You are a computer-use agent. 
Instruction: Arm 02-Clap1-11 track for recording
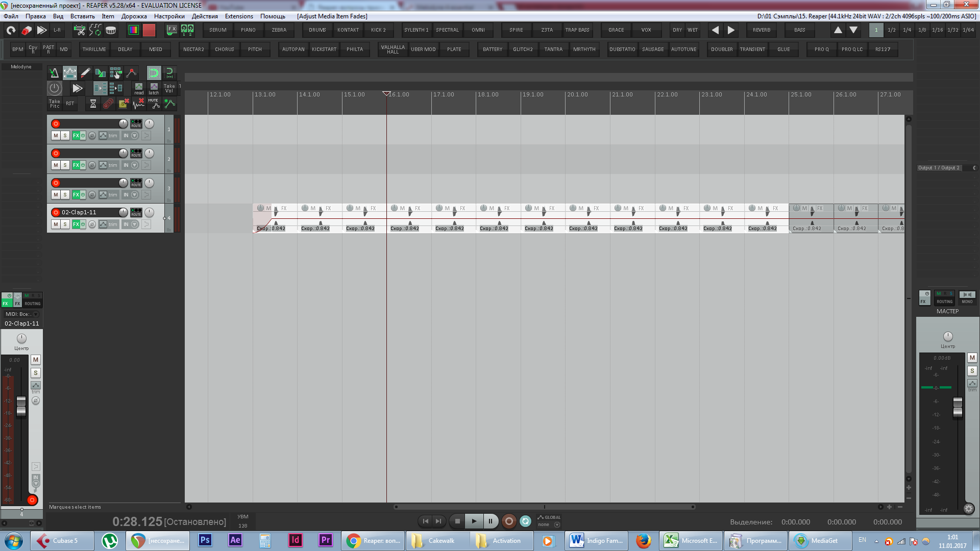56,213
